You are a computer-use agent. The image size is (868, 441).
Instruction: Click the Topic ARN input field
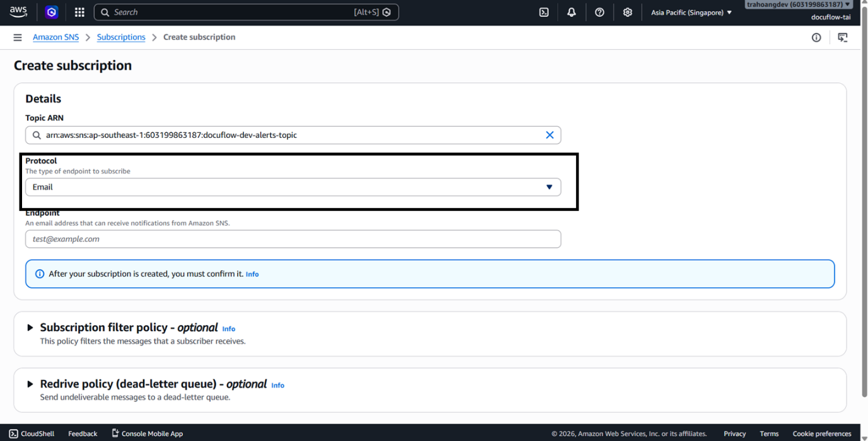pos(293,135)
